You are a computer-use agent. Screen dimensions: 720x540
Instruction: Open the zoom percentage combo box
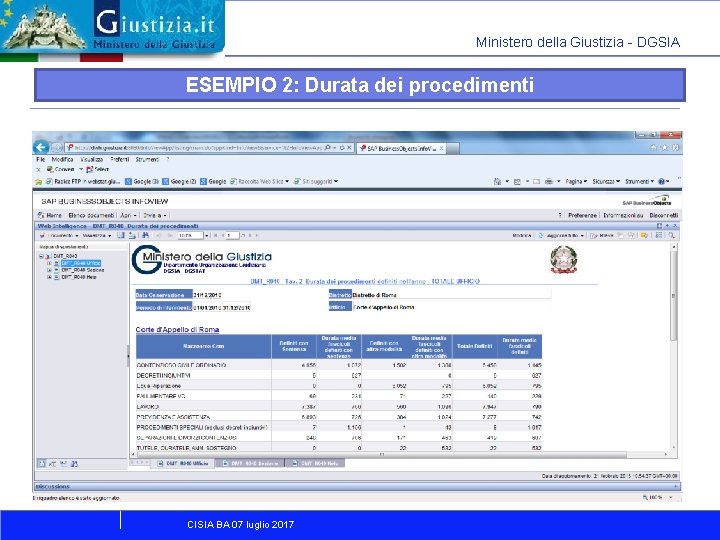[x=193, y=236]
